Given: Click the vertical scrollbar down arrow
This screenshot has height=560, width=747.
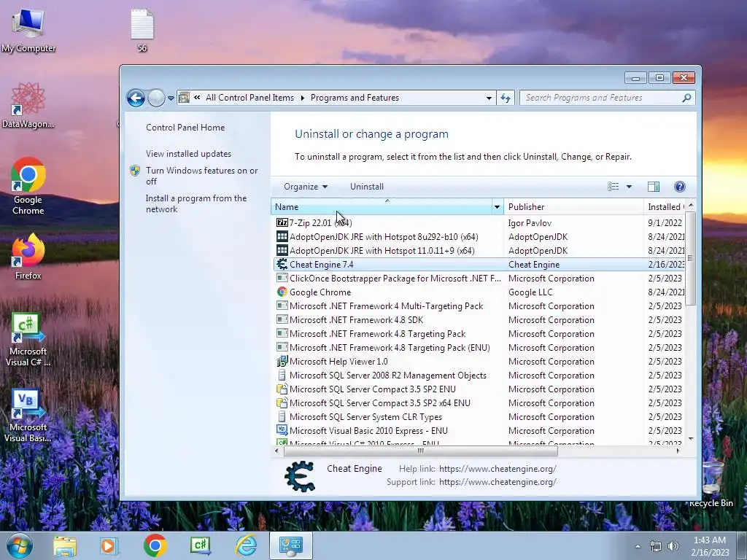Looking at the screenshot, I should pos(691,438).
